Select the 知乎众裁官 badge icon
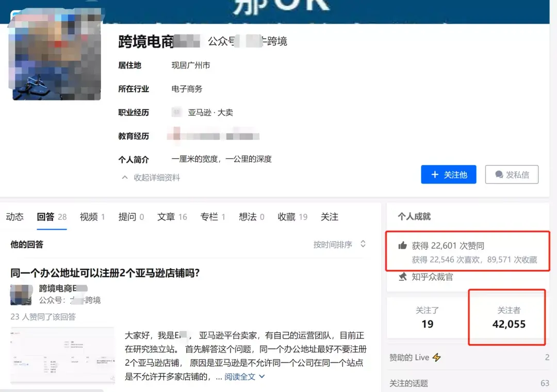 [x=403, y=277]
